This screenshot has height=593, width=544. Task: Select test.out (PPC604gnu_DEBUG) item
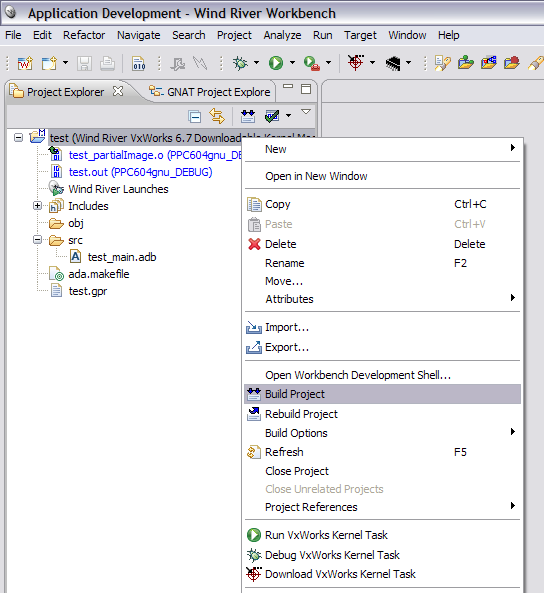tap(140, 172)
